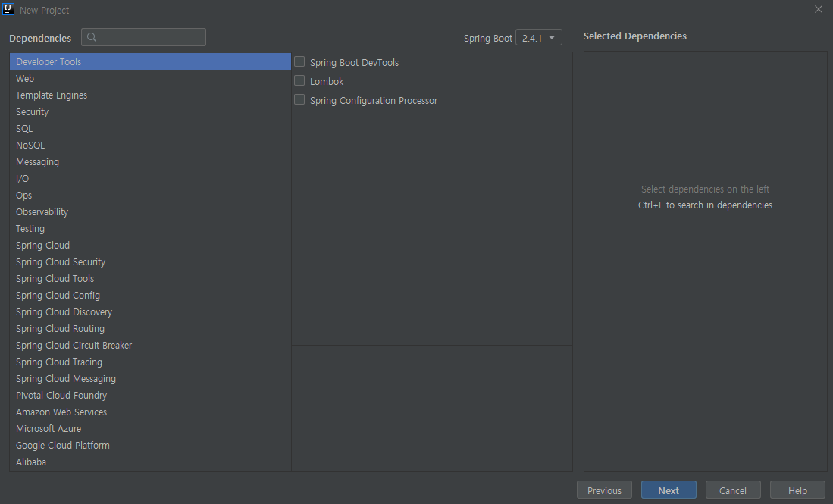The height and width of the screenshot is (504, 833).
Task: Click the Spring Boot version dropdown arrow
Action: coord(552,38)
